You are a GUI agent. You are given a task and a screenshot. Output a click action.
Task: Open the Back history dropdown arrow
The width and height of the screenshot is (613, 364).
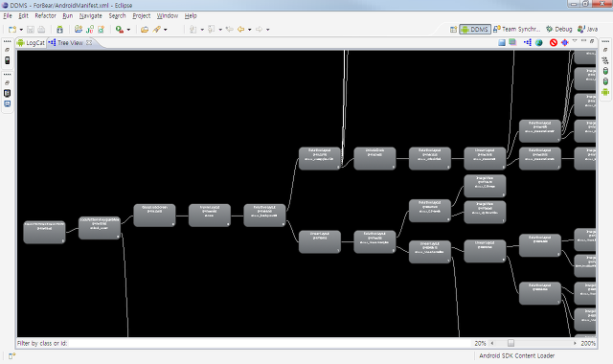[x=249, y=30]
